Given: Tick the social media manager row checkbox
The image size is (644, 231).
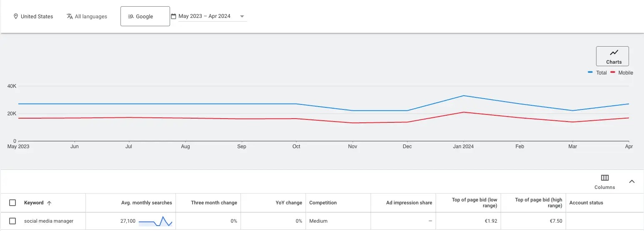Looking at the screenshot, I should [x=13, y=221].
